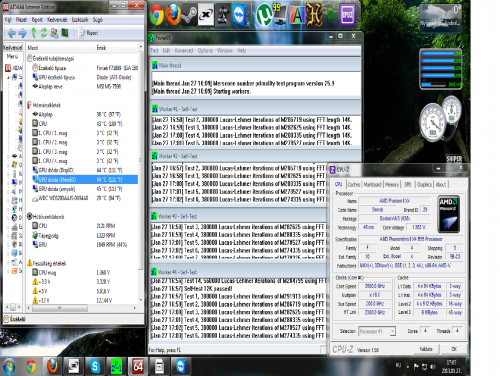The height and width of the screenshot is (376, 500).
Task: Open AIDA64 Súgó menu
Action: [x=97, y=20]
